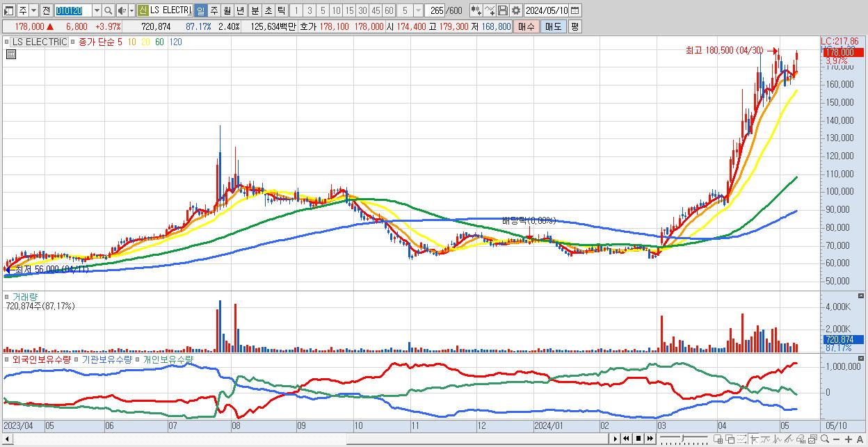Open the stock code history dropdown
Screen dimensions: 868x447
[x=97, y=10]
